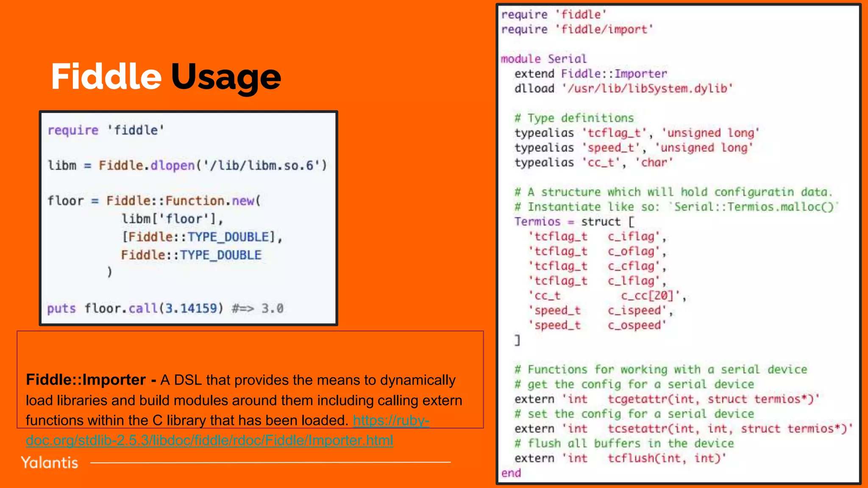Viewport: 868px width, 488px height.
Task: Click the Yalantis logo text
Action: pyautogui.click(x=50, y=463)
